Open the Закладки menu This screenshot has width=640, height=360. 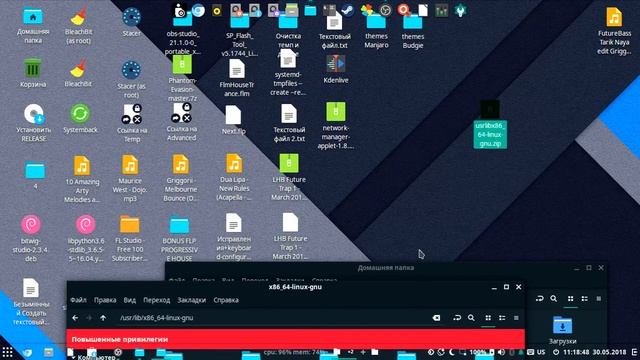point(191,300)
